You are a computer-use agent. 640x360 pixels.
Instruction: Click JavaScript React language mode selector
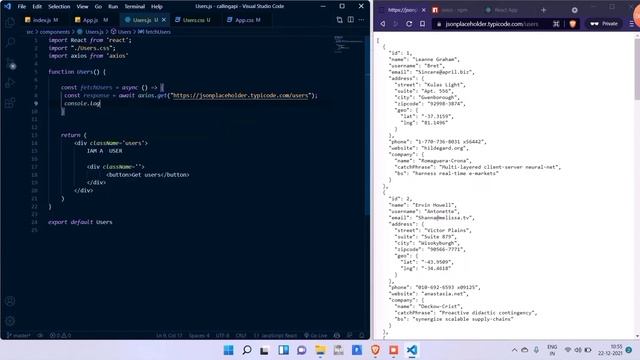click(276, 336)
